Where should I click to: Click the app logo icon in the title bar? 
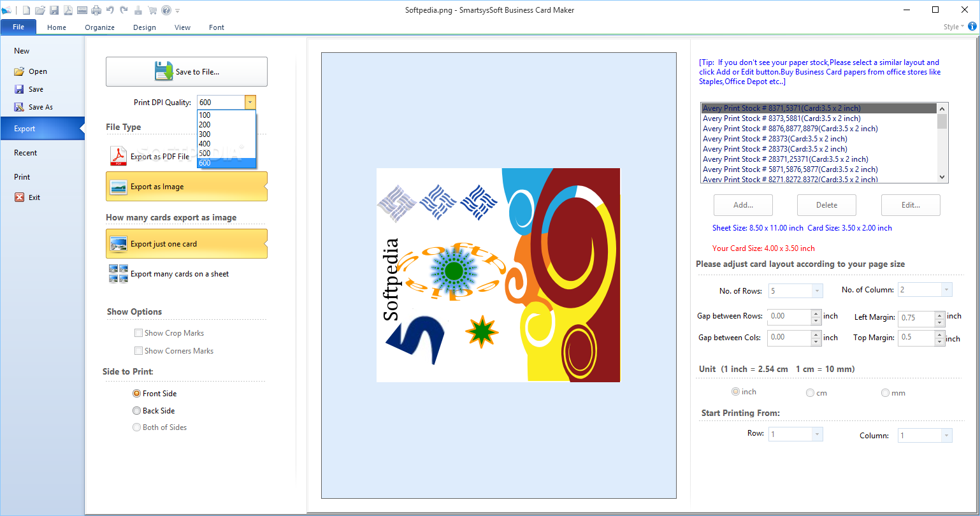click(7, 10)
